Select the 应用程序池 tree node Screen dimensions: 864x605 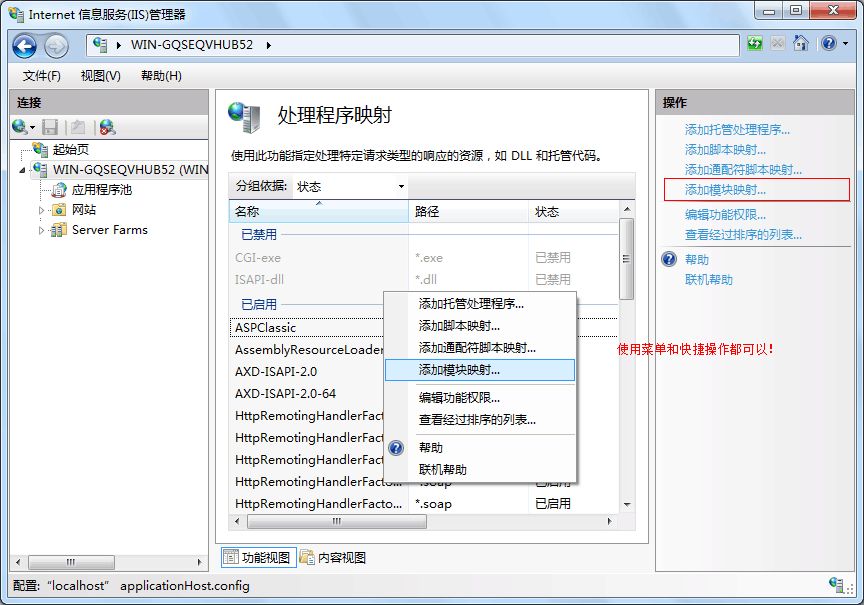pyautogui.click(x=101, y=189)
